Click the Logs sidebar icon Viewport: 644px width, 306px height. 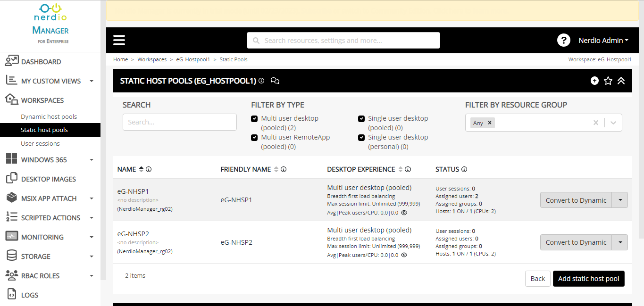(12, 295)
